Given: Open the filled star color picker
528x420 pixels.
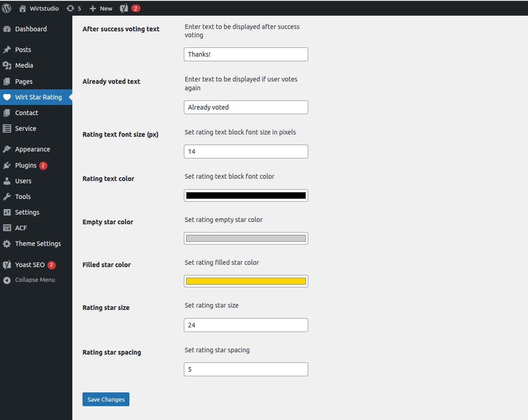Looking at the screenshot, I should point(246,281).
